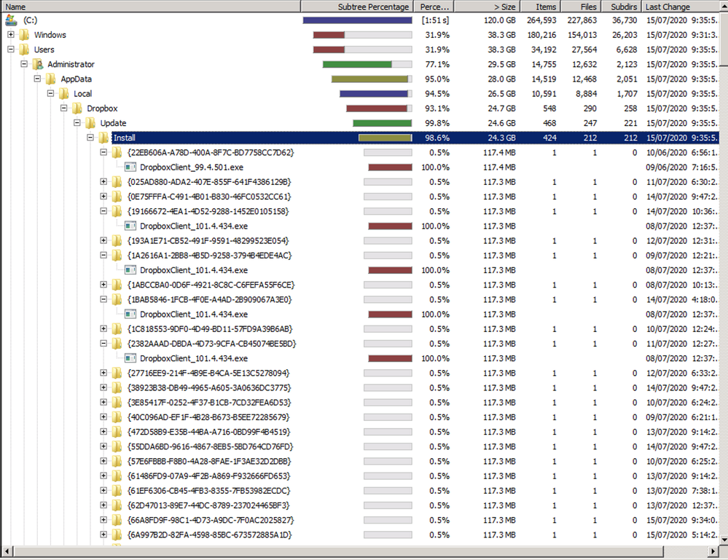Collapse the Install folder node

click(x=90, y=138)
